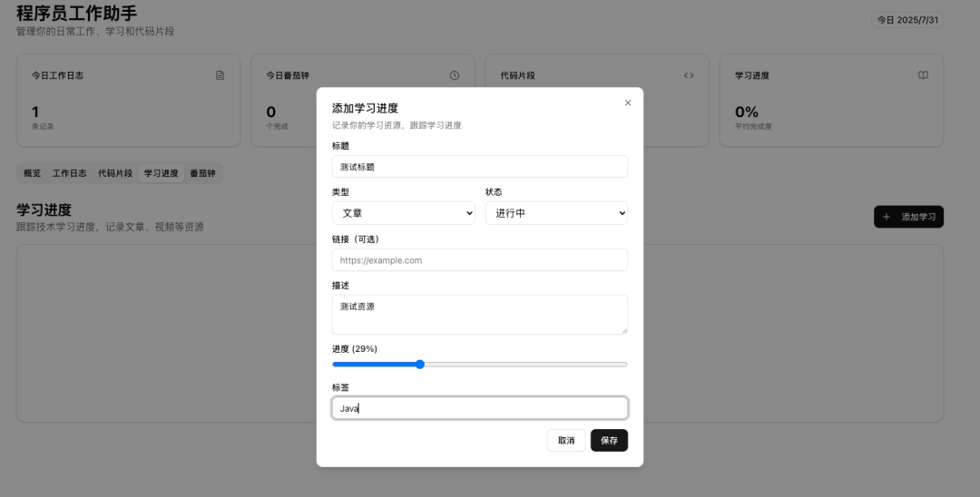980x497 pixels.
Task: Click the 条记录 caption
Action: 43,126
